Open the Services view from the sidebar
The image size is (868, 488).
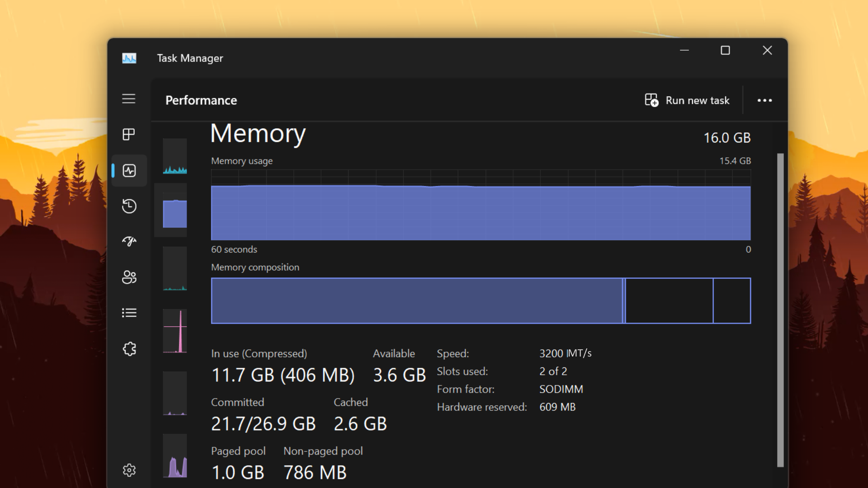pos(129,348)
